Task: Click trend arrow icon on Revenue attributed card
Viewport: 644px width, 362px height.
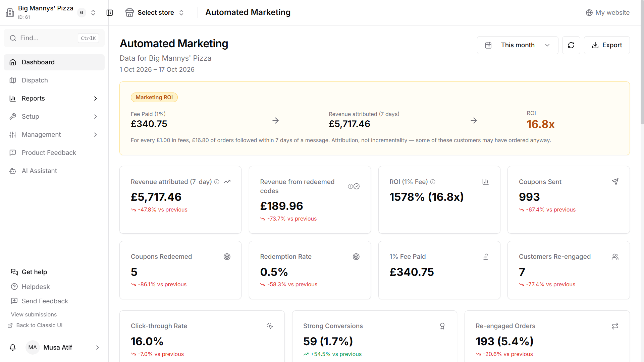Action: [227, 182]
